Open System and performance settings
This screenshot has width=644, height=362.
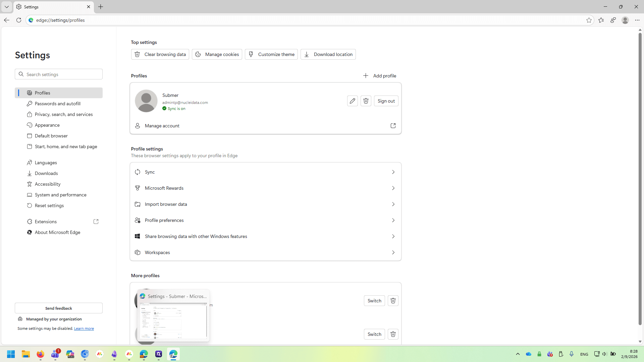(x=59, y=195)
